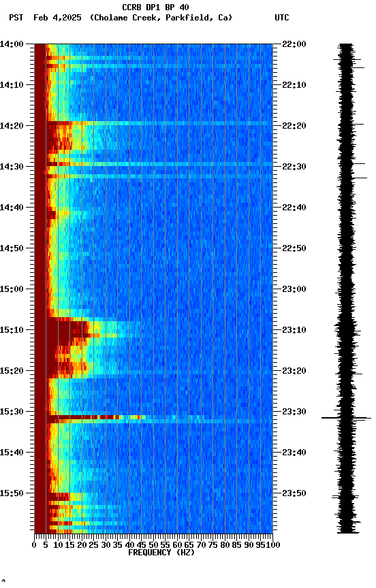Click the '70' frequency axis label
Viewport: 376px width, 588px height.
pyautogui.click(x=201, y=545)
